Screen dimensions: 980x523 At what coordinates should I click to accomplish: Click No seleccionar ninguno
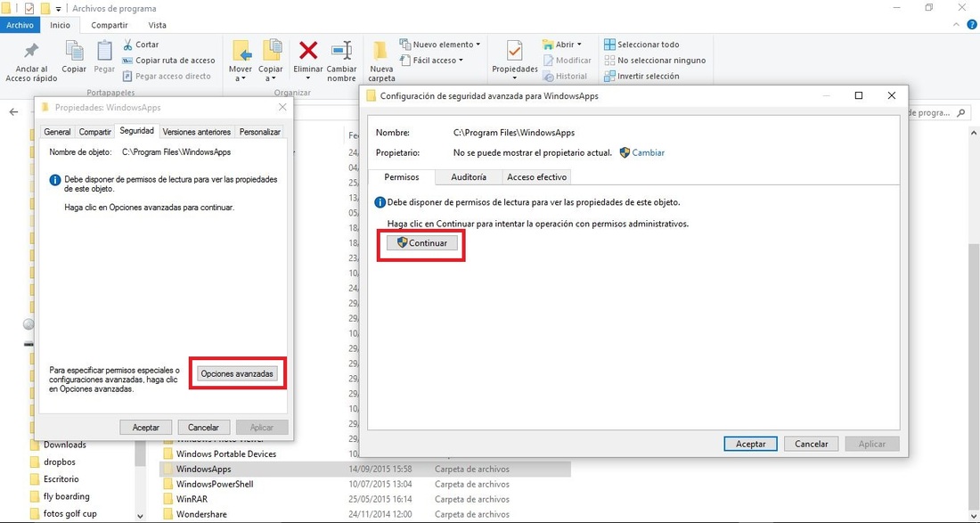[655, 61]
